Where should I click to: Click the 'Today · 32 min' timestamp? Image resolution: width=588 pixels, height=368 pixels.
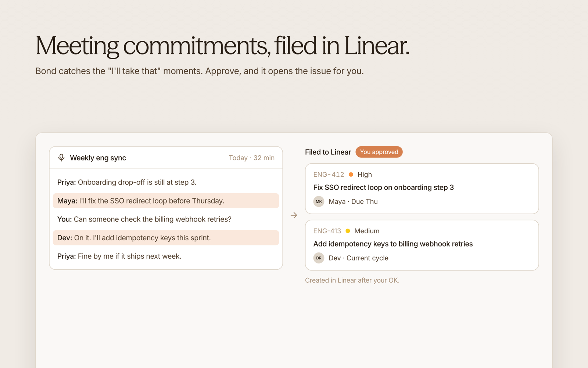click(252, 158)
